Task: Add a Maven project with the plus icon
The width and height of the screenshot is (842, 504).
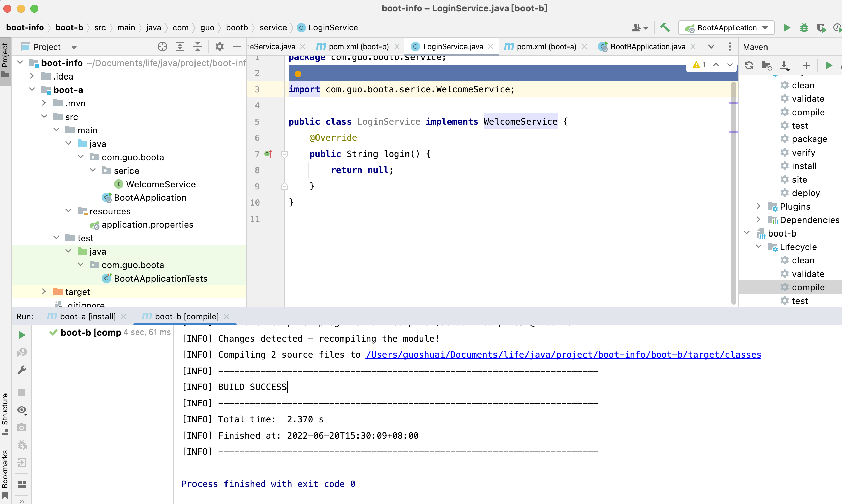Action: (806, 65)
